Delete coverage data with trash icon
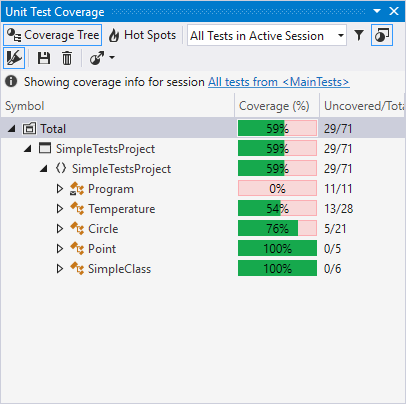Screen dimensions: 406x404 pyautogui.click(x=67, y=58)
